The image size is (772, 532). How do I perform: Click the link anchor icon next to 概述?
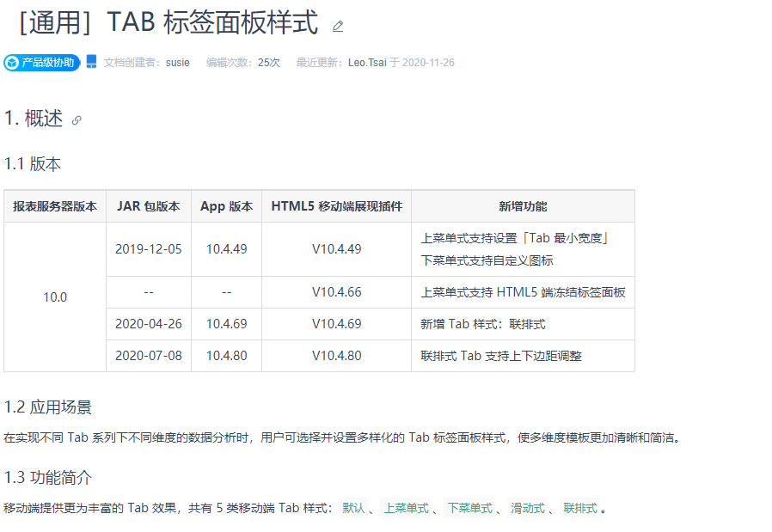tap(77, 120)
